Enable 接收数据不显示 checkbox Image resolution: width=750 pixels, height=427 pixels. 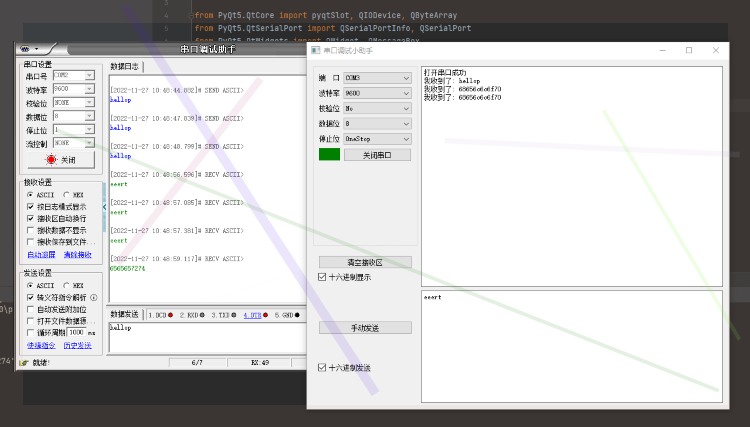[31, 230]
